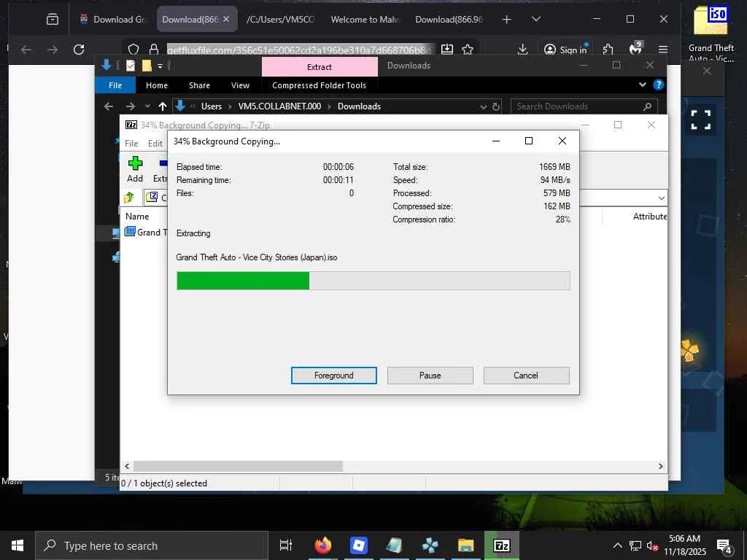Click VM5.COLLABNET.000 in the breadcrumb

coord(279,106)
